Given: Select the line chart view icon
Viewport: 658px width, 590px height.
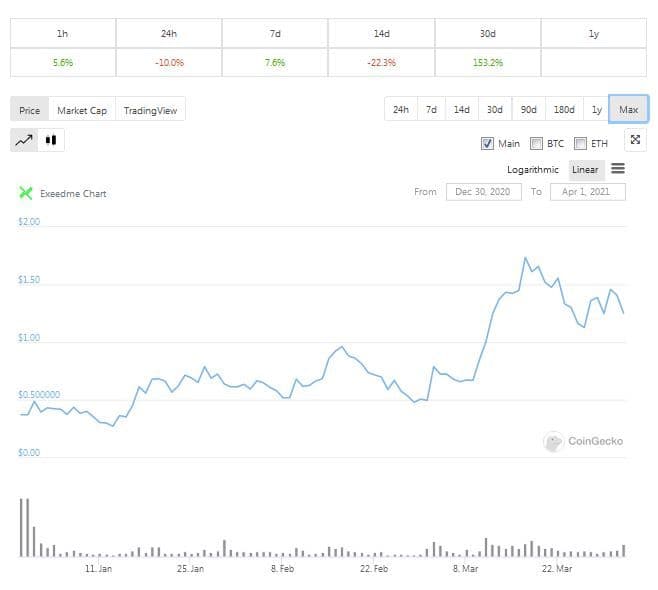Looking at the screenshot, I should tap(24, 141).
